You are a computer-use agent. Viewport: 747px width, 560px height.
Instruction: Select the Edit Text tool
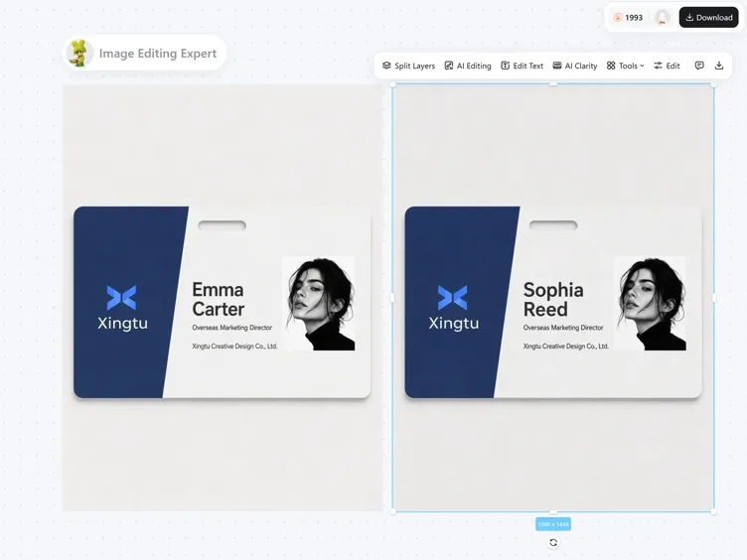coord(523,66)
